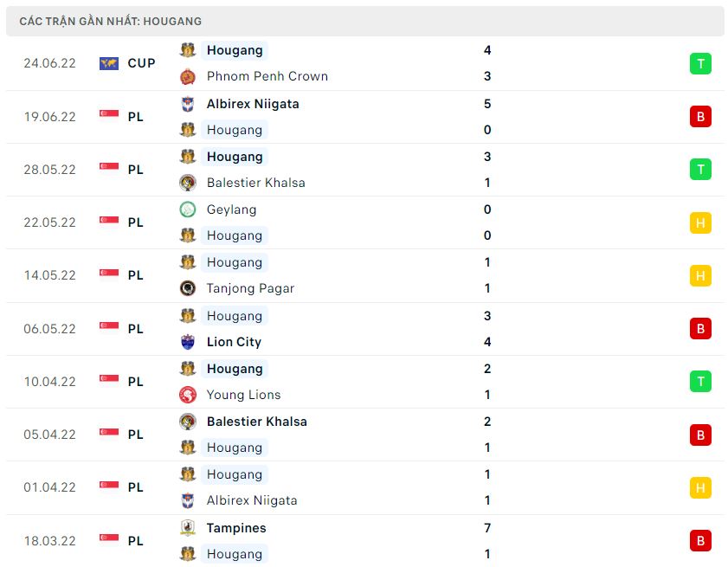
Task: Click green T badge for 24.06.22 match
Action: point(700,63)
